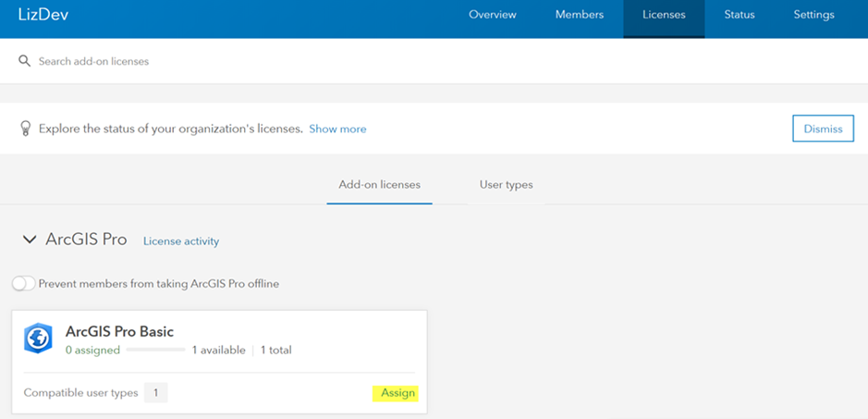Open the Status page
Screen dimensions: 868x419
(740, 15)
